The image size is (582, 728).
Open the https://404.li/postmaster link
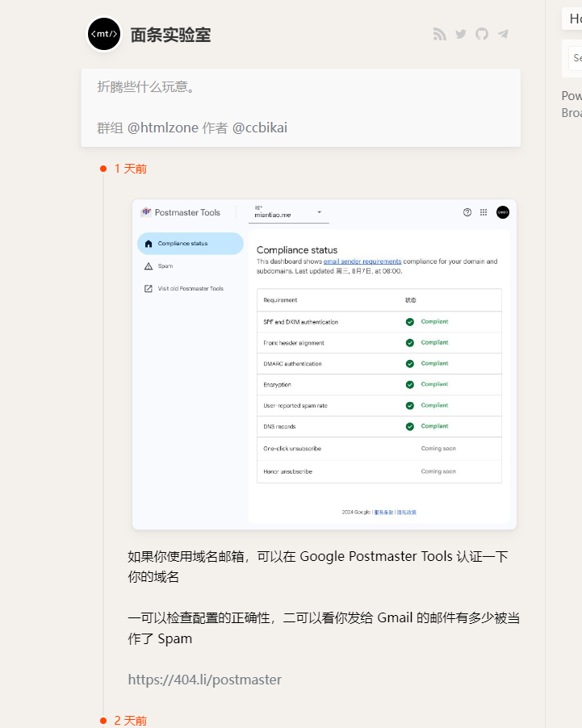click(x=205, y=680)
